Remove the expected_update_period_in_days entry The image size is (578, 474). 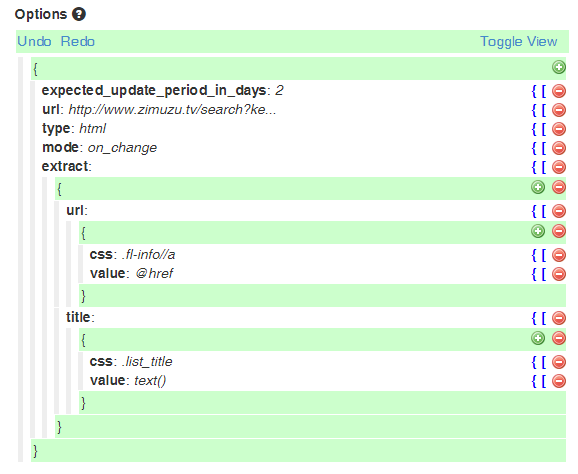tap(558, 91)
